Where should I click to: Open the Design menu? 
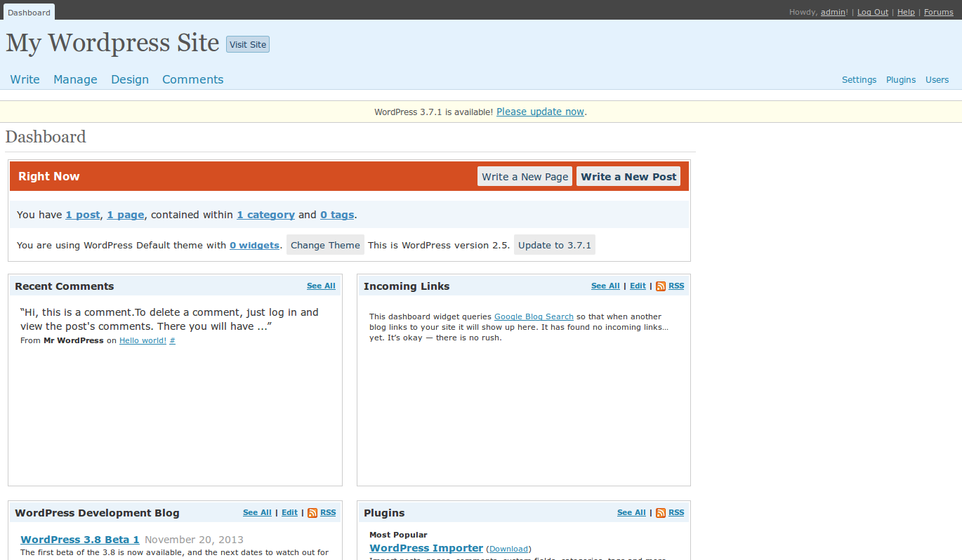point(130,79)
